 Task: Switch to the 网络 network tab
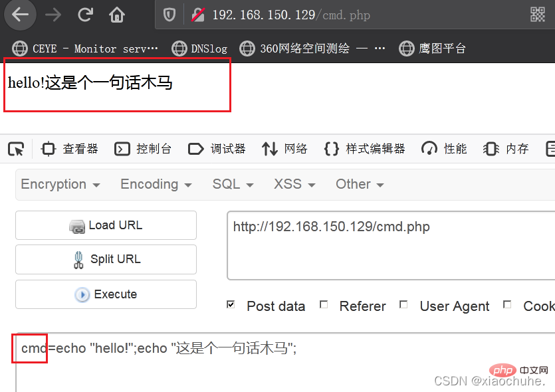tap(284, 149)
